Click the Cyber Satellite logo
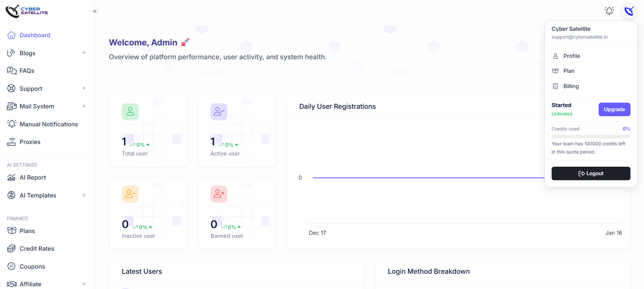 (x=27, y=11)
